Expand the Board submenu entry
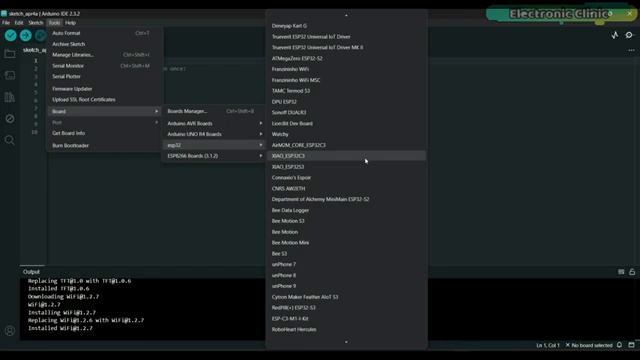The image size is (640, 360). click(x=104, y=111)
